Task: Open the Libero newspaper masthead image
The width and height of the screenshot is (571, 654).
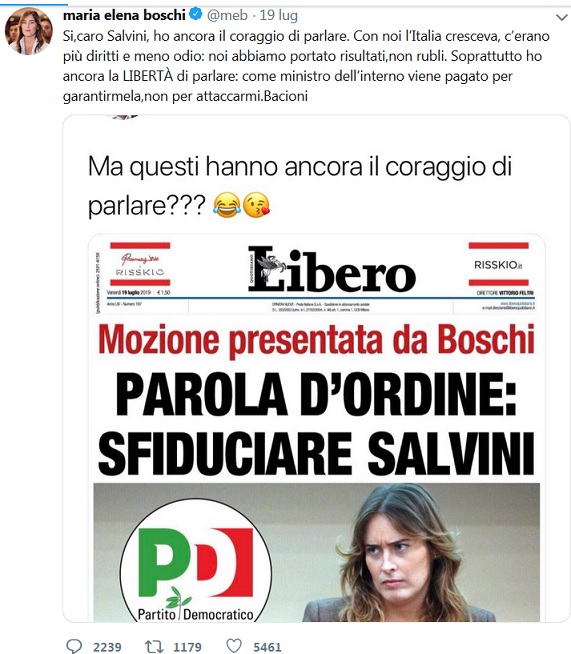Action: tap(332, 269)
